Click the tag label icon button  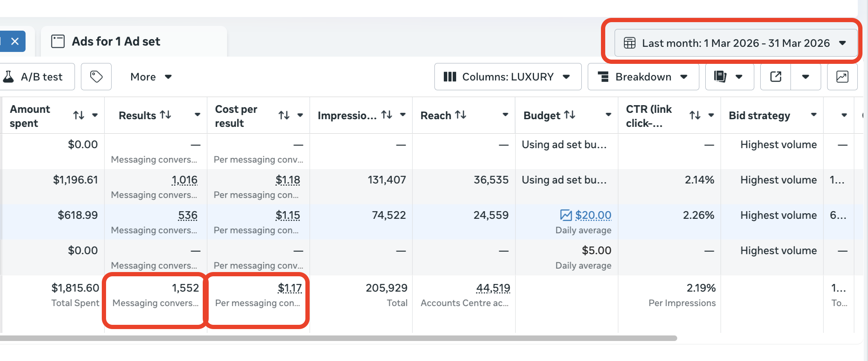tap(96, 77)
